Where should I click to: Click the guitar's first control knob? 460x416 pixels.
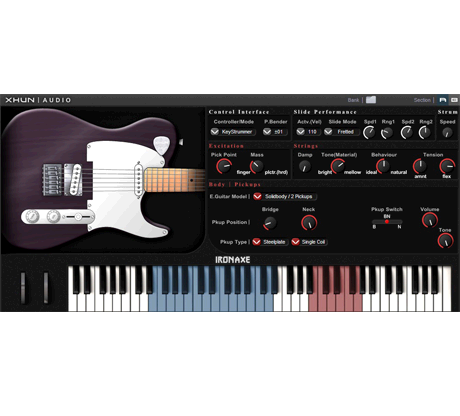[x=32, y=217]
